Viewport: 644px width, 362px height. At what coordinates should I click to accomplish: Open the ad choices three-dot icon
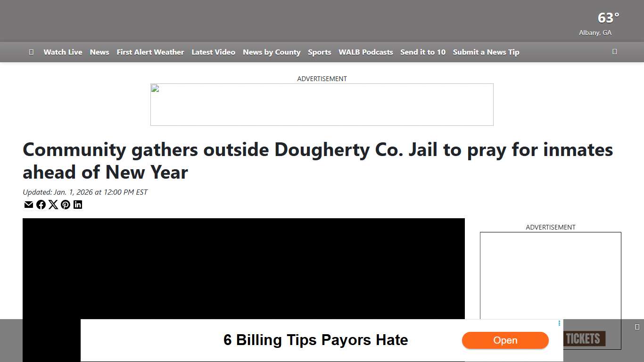pos(559,323)
